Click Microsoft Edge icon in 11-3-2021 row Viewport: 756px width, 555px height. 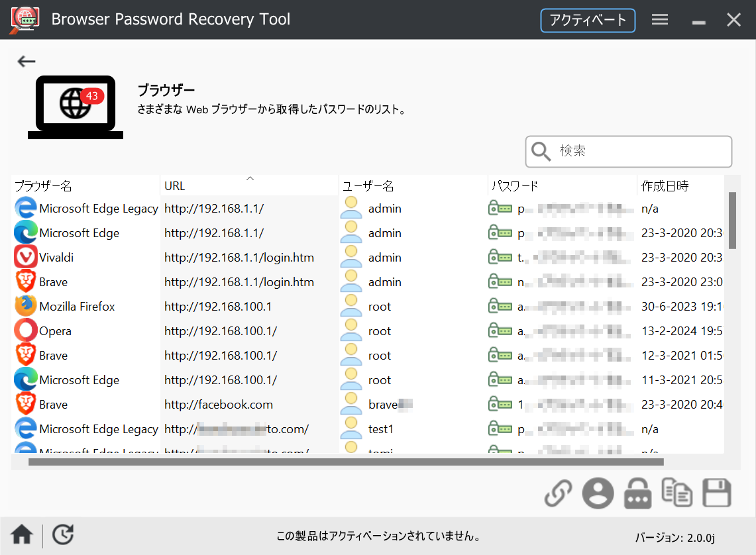tap(26, 379)
